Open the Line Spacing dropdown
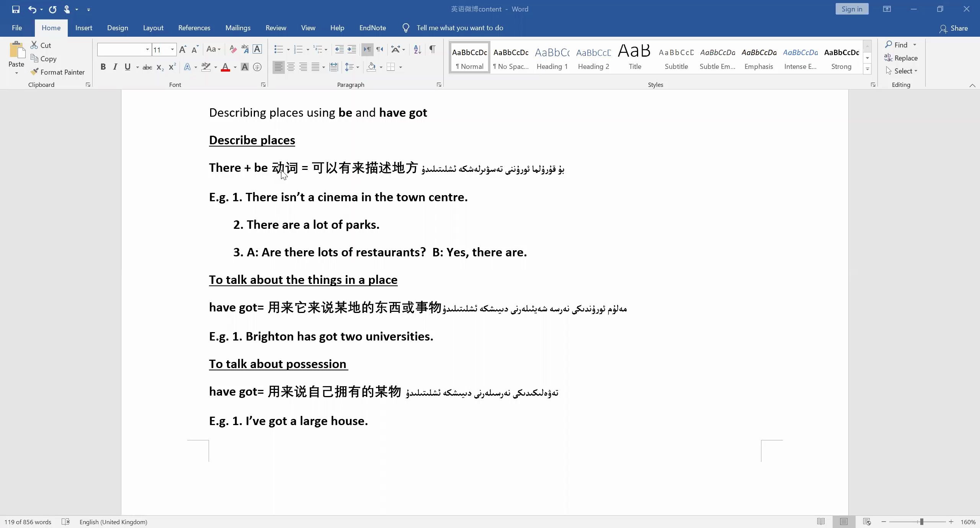980x528 pixels. [x=352, y=67]
